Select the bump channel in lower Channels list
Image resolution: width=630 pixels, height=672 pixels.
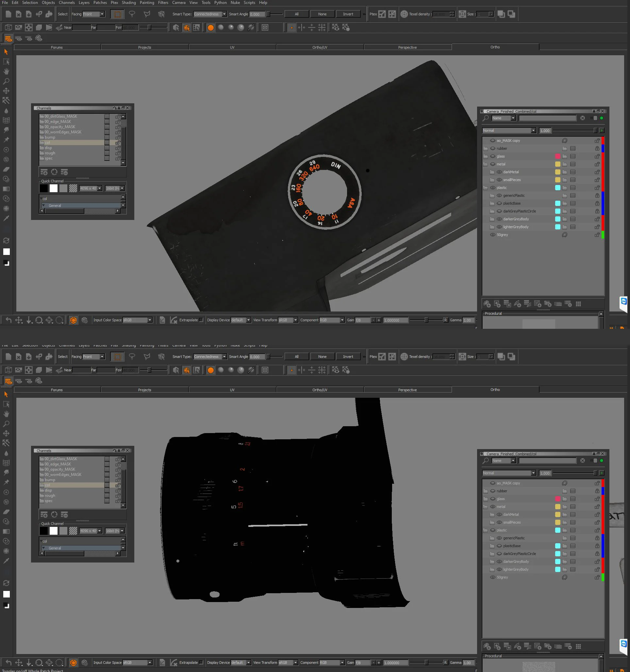pyautogui.click(x=50, y=480)
